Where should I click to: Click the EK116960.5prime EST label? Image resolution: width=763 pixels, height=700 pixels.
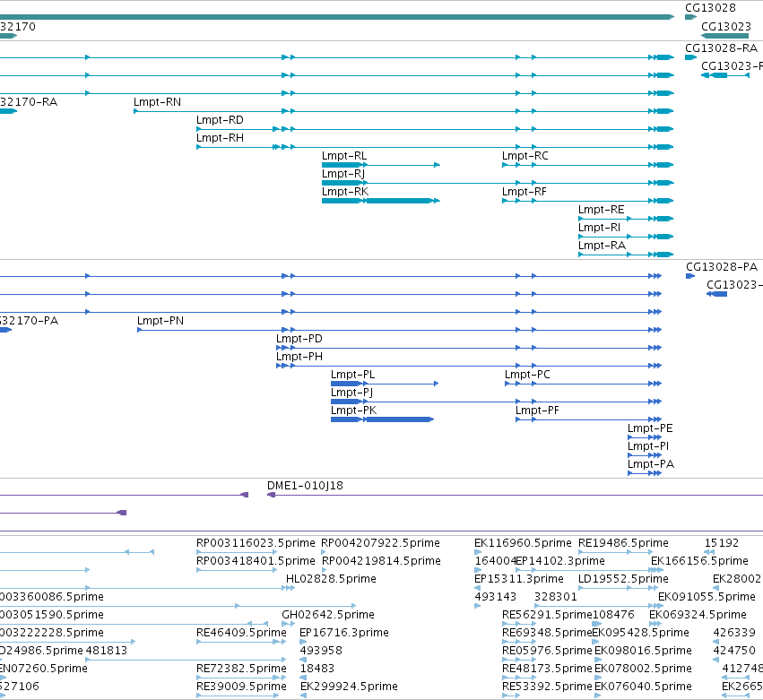[523, 543]
